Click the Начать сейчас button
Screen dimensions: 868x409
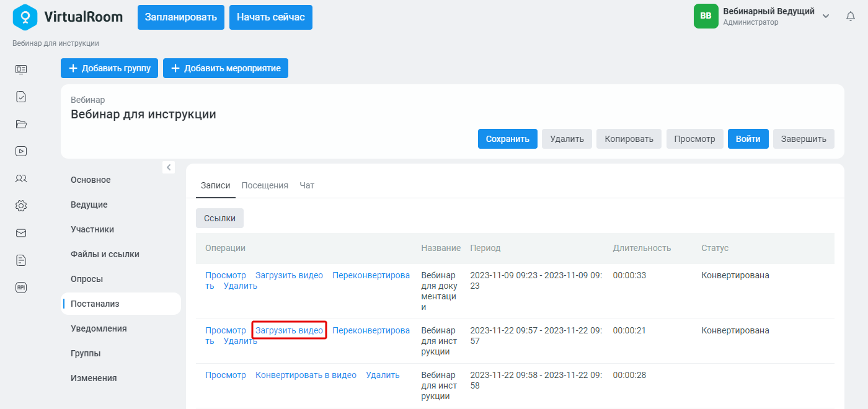pos(271,17)
